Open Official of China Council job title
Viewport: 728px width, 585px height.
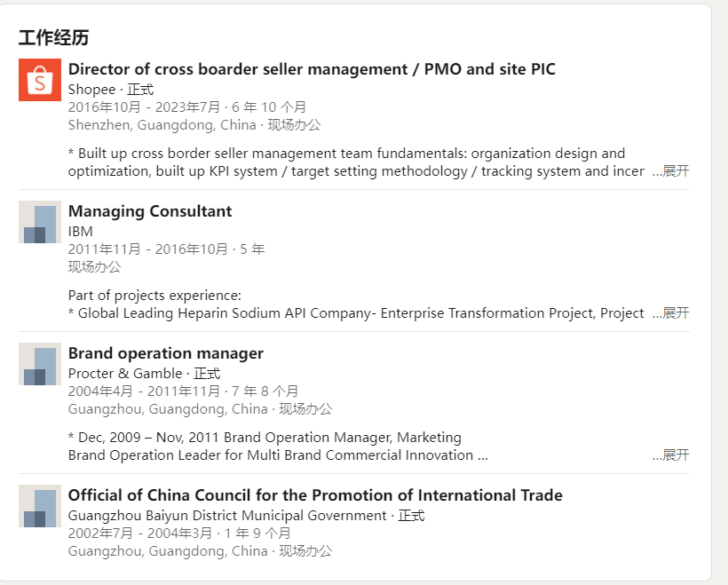(315, 495)
